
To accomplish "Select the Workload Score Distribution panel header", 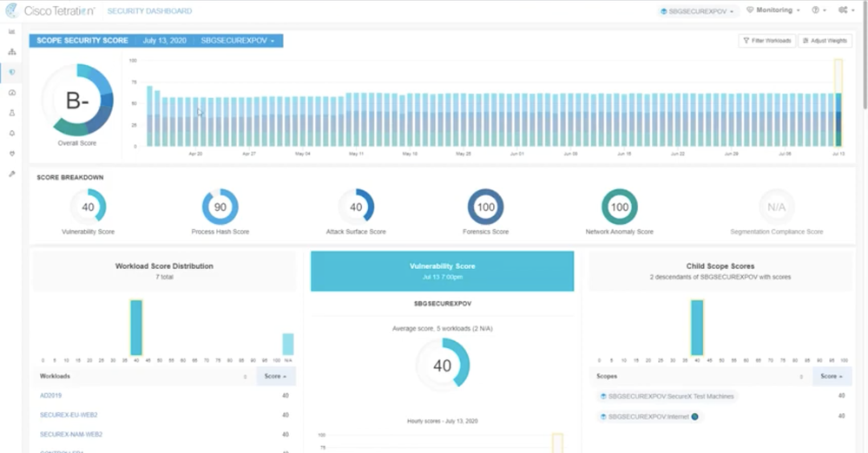I will [x=164, y=271].
